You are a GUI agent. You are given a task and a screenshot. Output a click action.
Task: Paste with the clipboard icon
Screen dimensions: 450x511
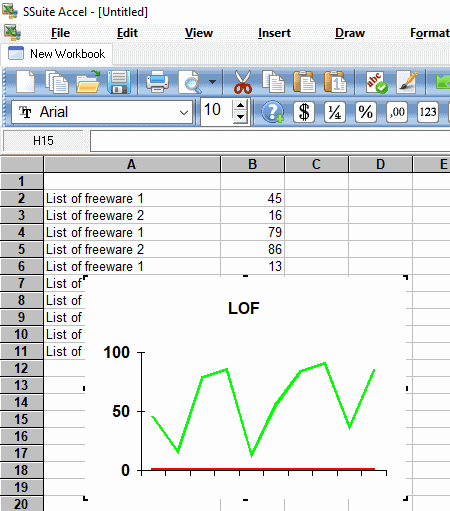(304, 82)
